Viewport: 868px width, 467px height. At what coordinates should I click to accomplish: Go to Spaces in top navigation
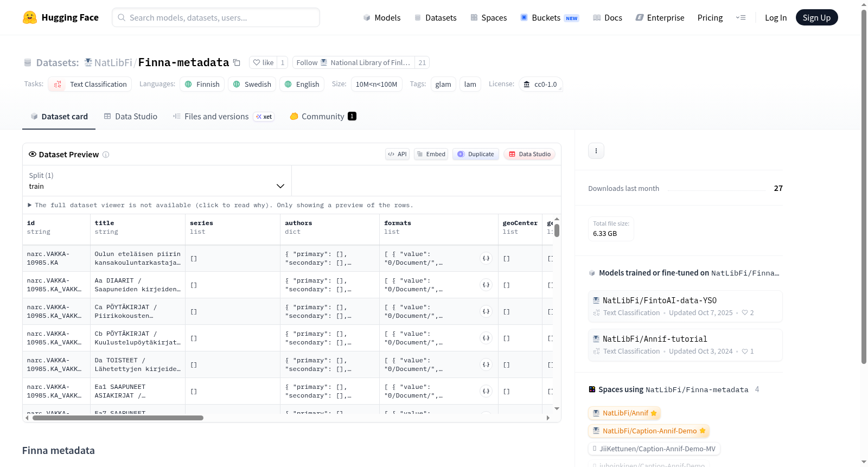coord(489,17)
